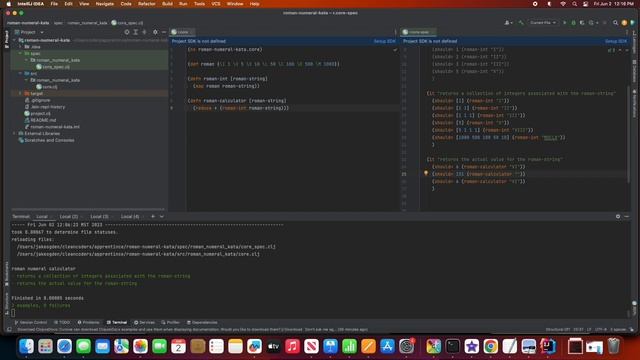Open Spotlight search in macOS menu bar
This screenshot has width=640, height=360.
[x=574, y=4]
